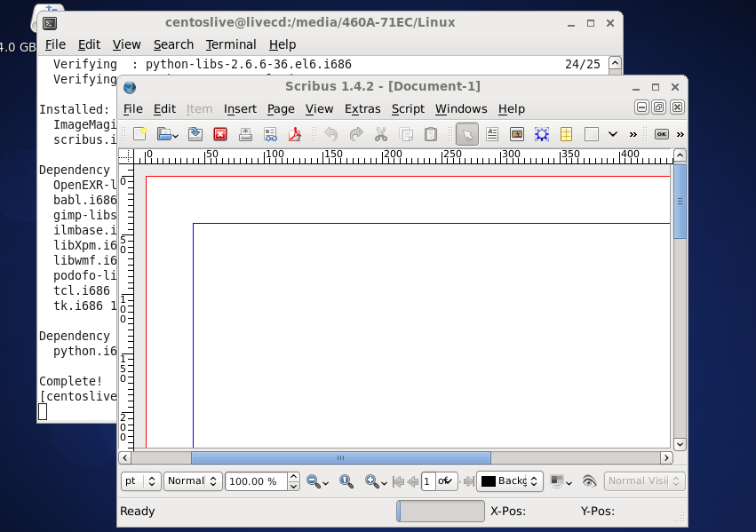This screenshot has height=532, width=756.
Task: Open the Scribus View menu
Action: pyautogui.click(x=319, y=109)
